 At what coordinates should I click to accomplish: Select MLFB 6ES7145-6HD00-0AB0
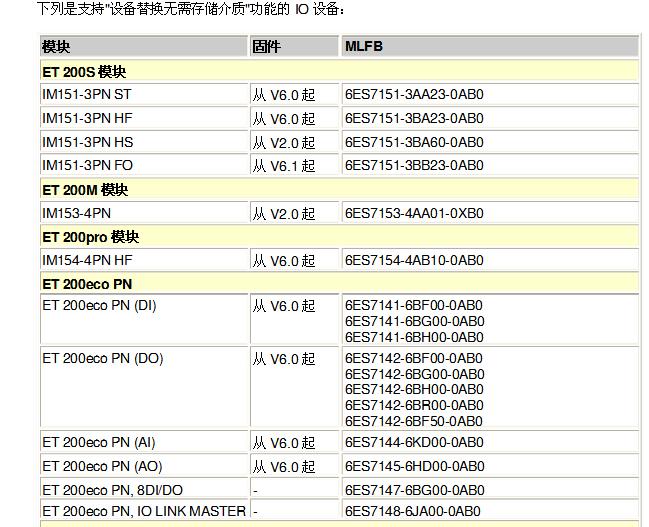[x=414, y=467]
